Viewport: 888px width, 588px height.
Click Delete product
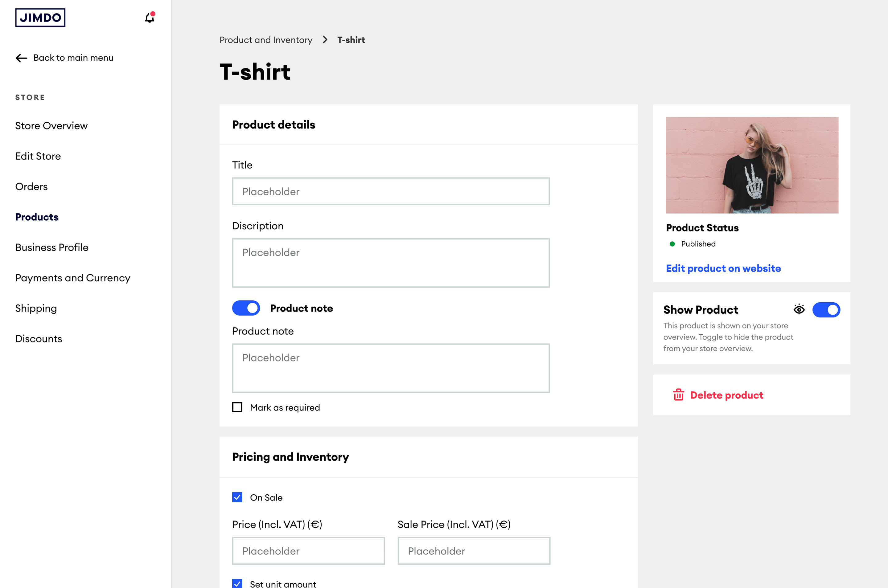click(726, 395)
